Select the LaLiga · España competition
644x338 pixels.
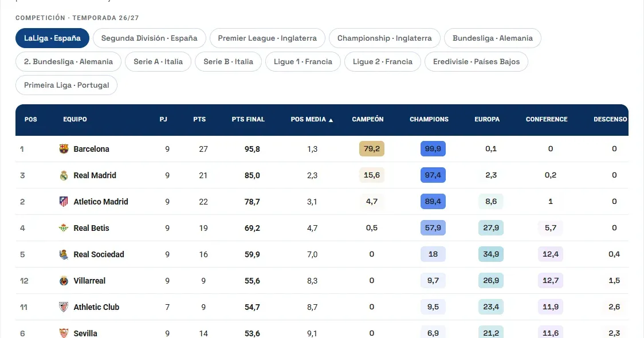click(52, 38)
